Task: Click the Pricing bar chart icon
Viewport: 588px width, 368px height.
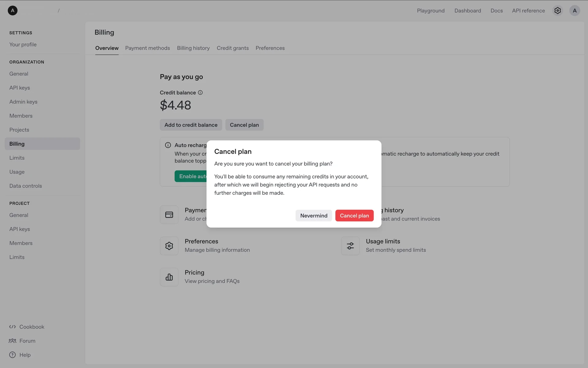Action: click(x=169, y=277)
